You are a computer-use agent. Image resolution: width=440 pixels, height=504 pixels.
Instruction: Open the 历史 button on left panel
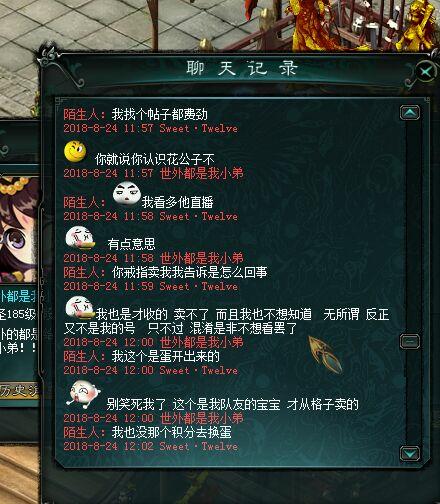click(19, 390)
